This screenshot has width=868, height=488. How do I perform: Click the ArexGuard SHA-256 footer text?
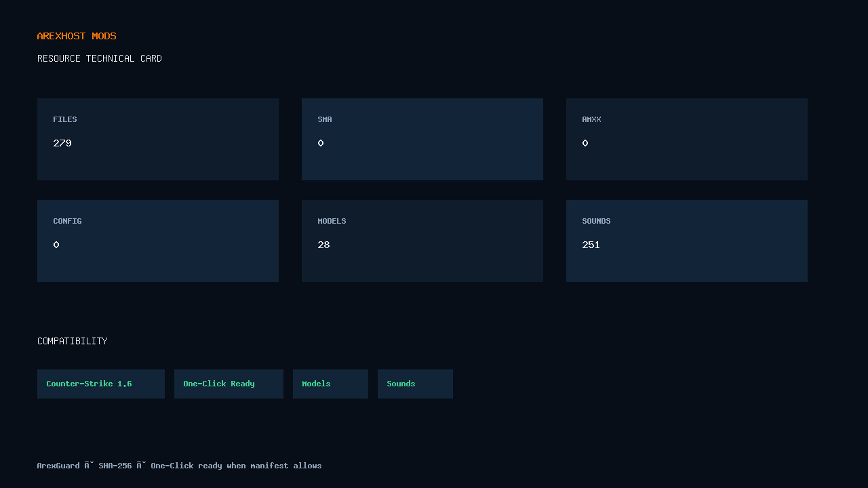point(179,466)
